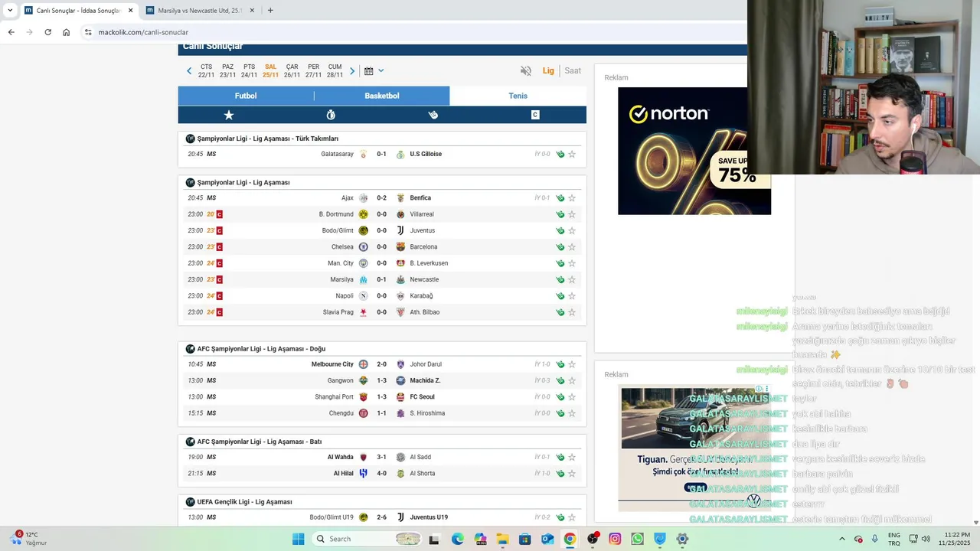Open Instagram from the taskbar
The width and height of the screenshot is (980, 551).
[615, 539]
